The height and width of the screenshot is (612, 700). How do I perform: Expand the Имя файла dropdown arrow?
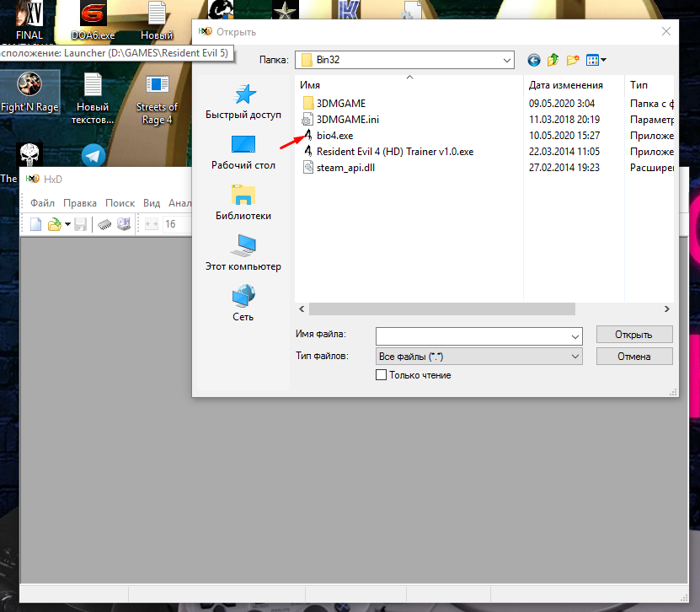coord(575,336)
